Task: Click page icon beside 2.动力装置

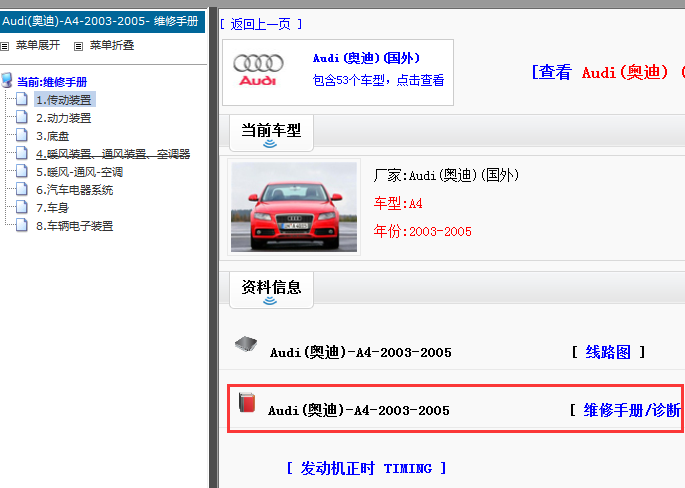Action: coord(21,117)
